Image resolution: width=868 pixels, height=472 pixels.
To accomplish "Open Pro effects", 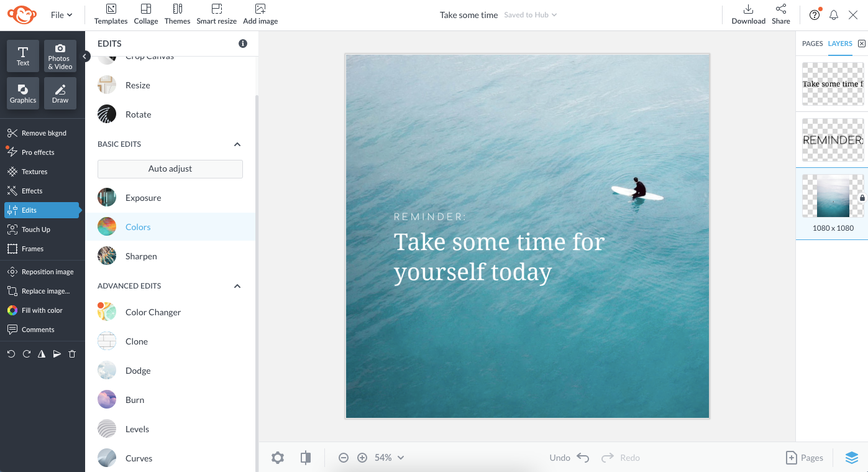I will tap(42, 152).
